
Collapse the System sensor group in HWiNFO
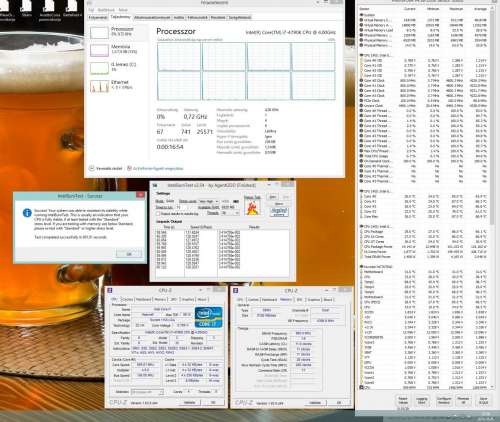(361, 15)
